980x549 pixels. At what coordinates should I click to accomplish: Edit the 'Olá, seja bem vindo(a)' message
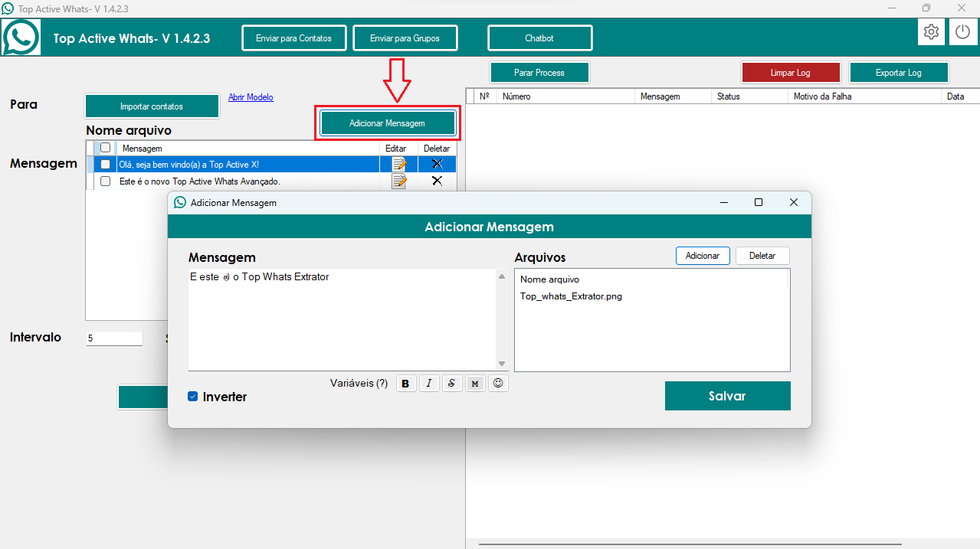pyautogui.click(x=398, y=164)
